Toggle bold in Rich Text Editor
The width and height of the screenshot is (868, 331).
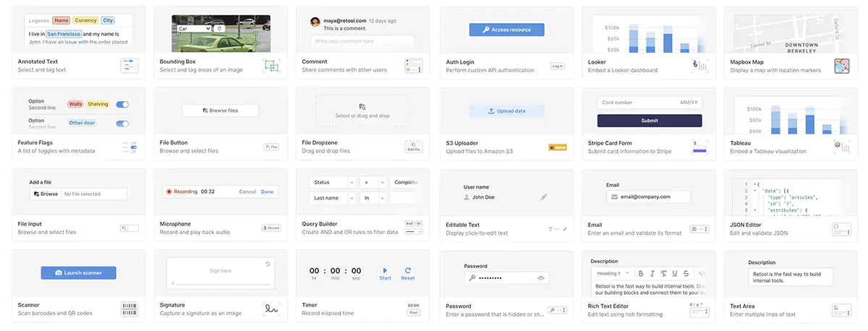641,273
